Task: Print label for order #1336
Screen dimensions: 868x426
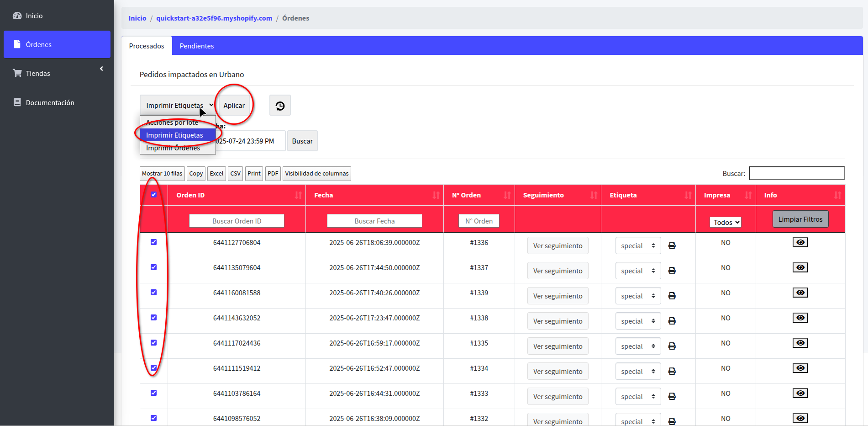Action: pyautogui.click(x=672, y=246)
